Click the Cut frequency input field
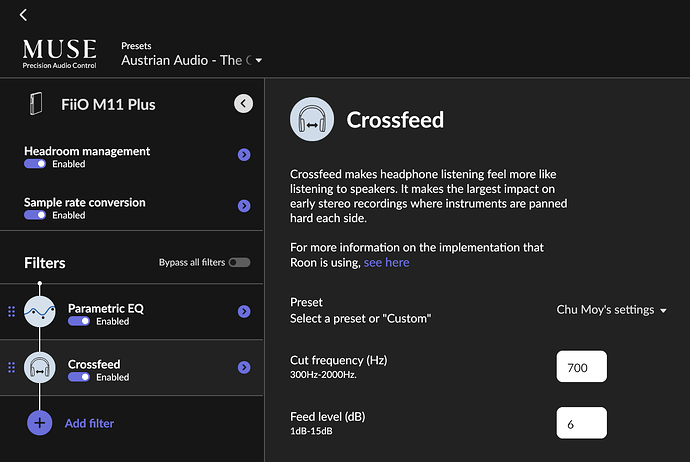 (581, 367)
